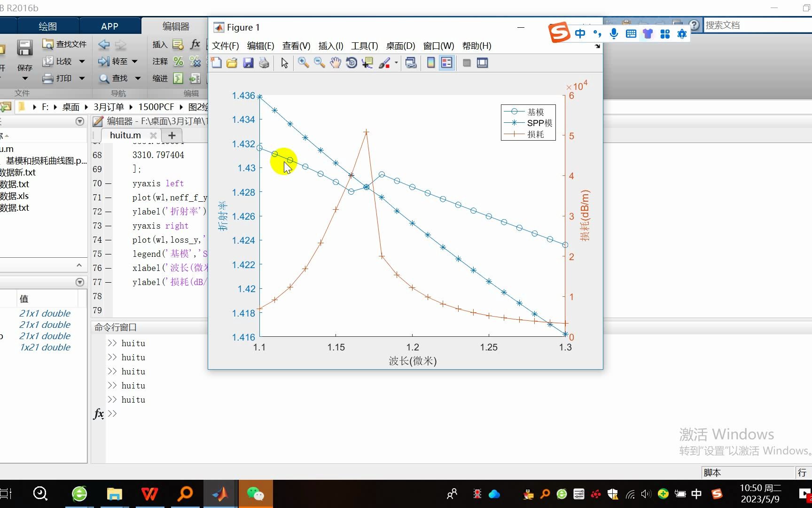Select the Rotate 3D tool
The image size is (812, 508).
(351, 63)
